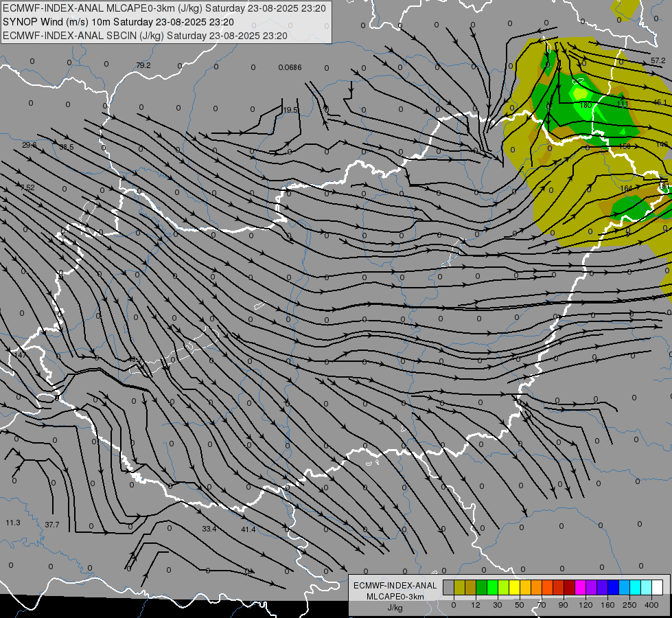Click the legend tick value 250

tap(629, 605)
